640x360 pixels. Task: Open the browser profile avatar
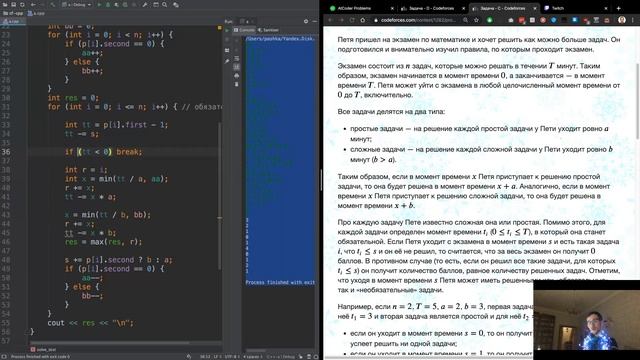click(622, 20)
